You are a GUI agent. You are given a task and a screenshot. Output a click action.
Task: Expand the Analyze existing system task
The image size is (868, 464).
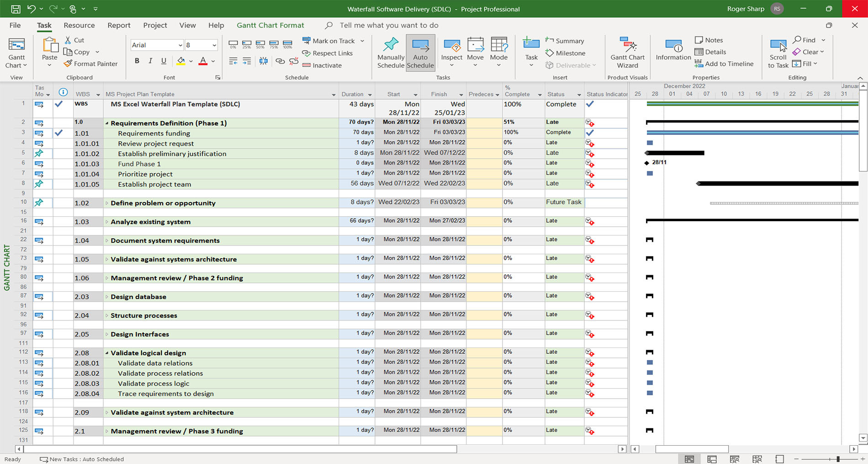[107, 222]
